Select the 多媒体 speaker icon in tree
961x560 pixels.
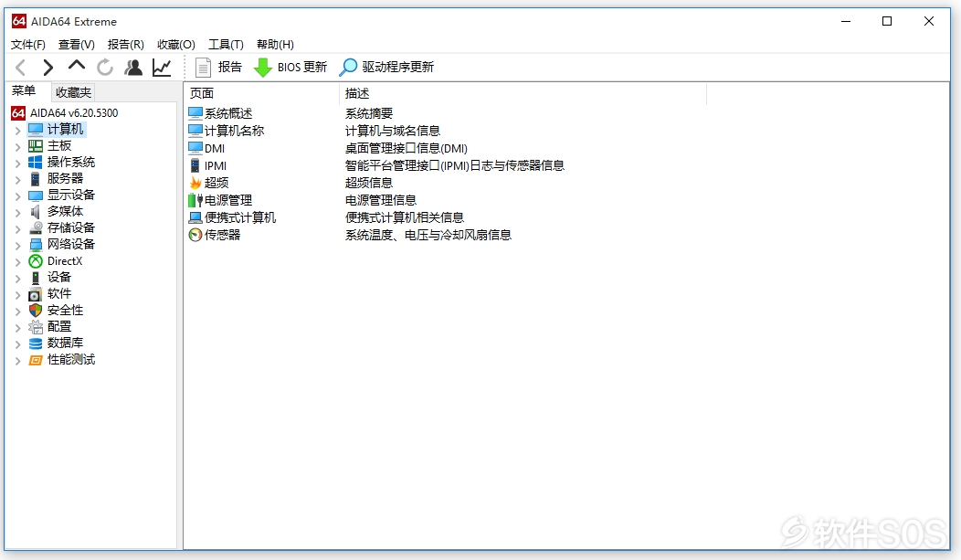(x=36, y=212)
